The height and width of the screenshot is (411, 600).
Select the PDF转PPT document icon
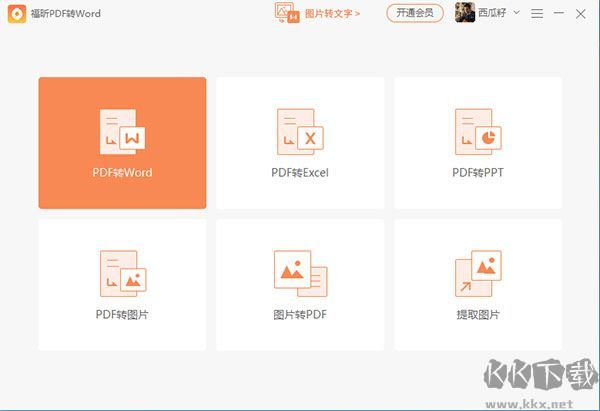pos(478,132)
